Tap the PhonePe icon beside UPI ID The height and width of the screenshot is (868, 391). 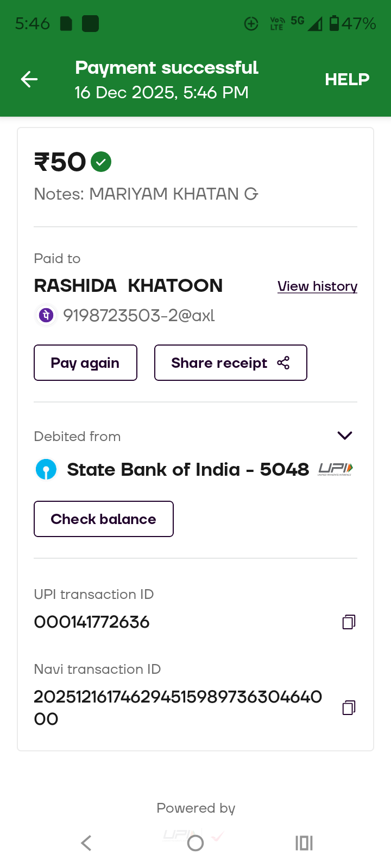pyautogui.click(x=47, y=315)
